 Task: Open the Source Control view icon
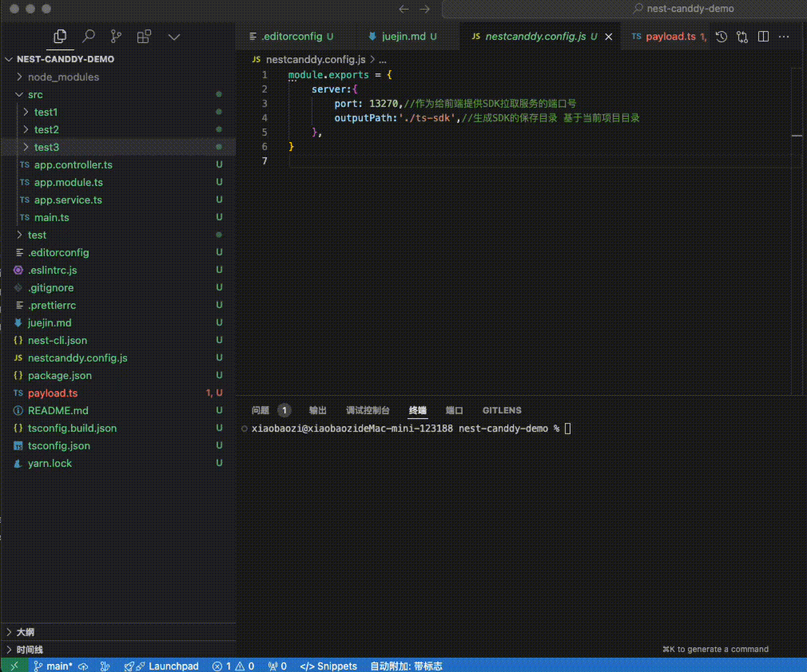pyautogui.click(x=116, y=37)
